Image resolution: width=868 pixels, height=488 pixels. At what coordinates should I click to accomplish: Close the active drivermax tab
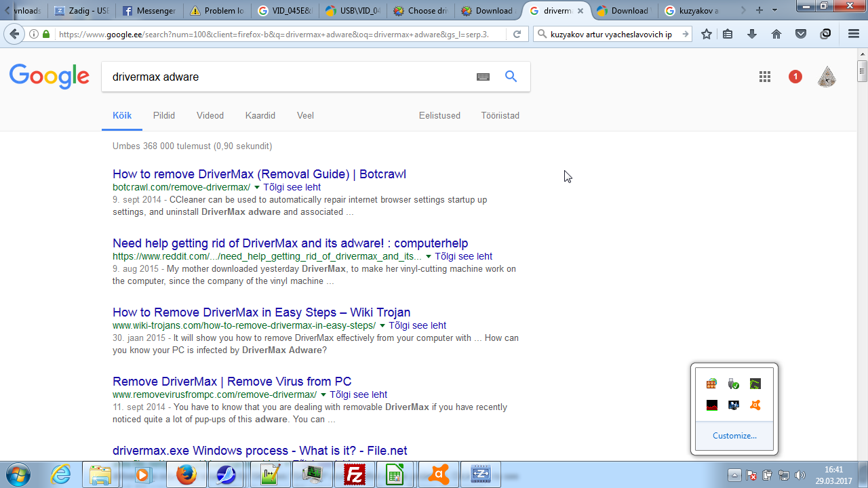pos(580,11)
